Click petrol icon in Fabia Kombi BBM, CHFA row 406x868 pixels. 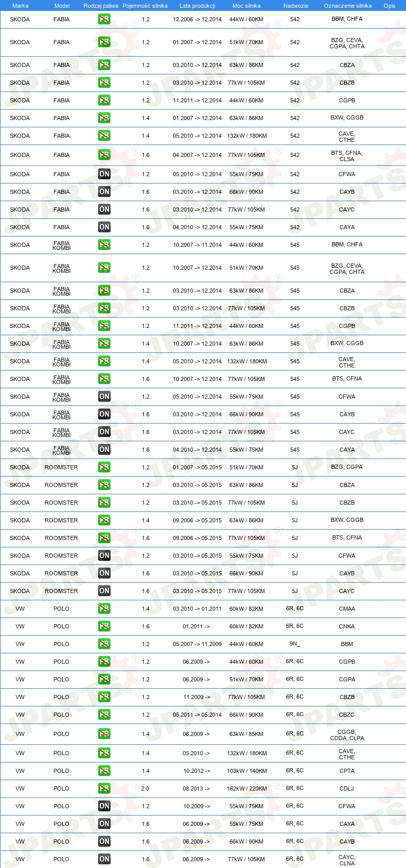coord(104,245)
